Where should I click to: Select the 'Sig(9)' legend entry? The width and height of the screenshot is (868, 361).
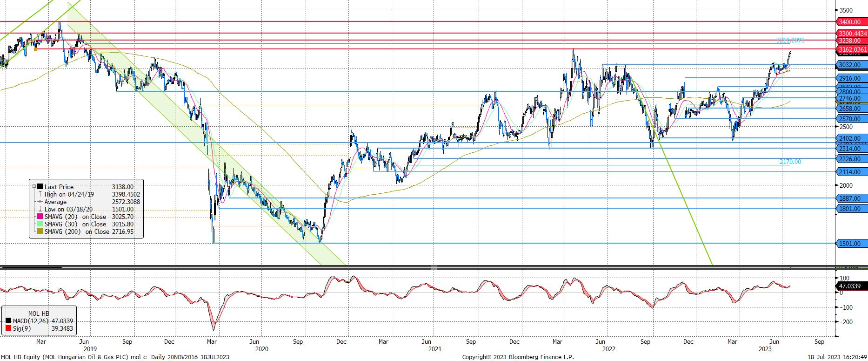pos(21,328)
